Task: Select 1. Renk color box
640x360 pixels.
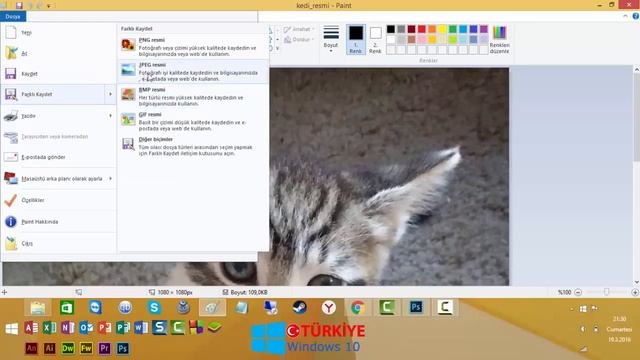Action: [x=356, y=39]
